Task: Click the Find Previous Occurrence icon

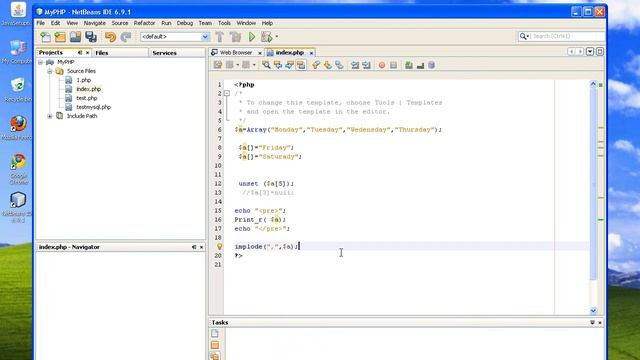Action: (278, 65)
